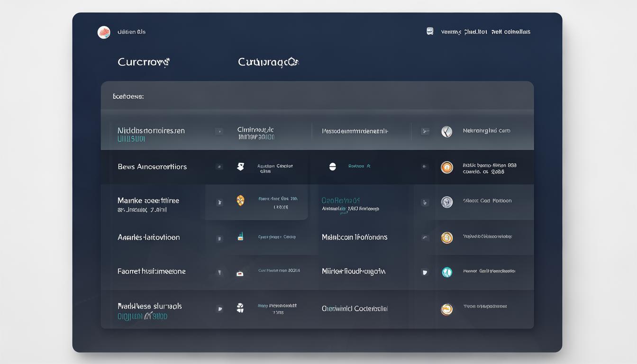Switch to the 'Curcrrowy' tab
The height and width of the screenshot is (364, 637).
[x=143, y=62]
